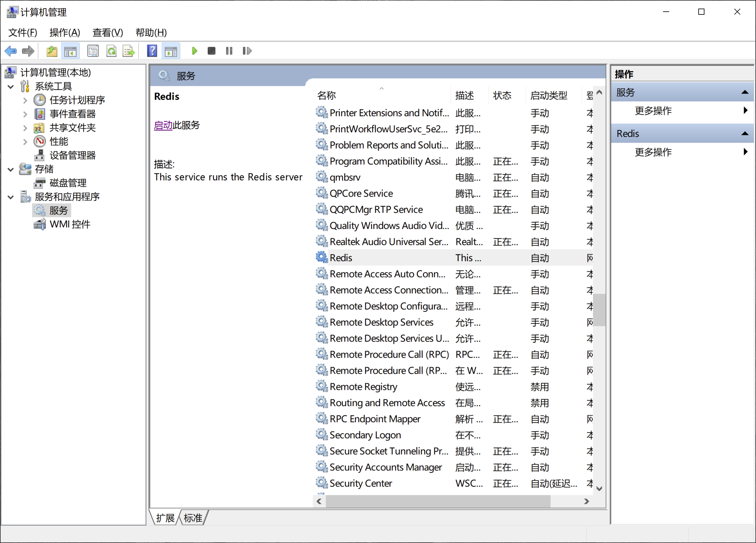Collapse the 服务 section in 操作 pane

click(745, 92)
